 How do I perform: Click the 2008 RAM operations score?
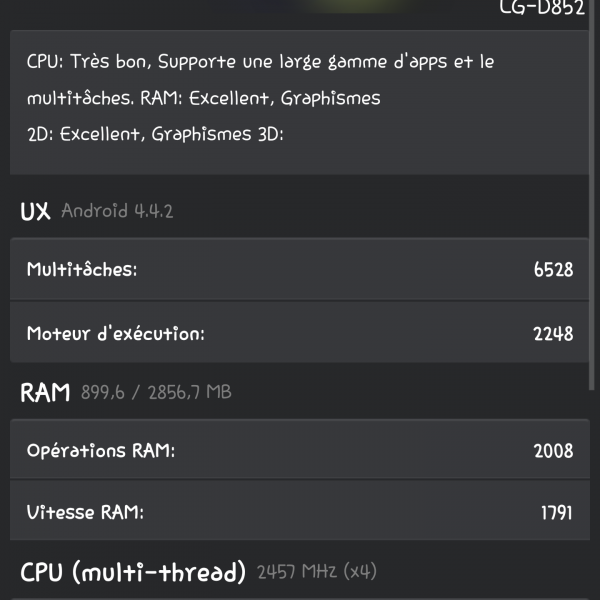[553, 451]
